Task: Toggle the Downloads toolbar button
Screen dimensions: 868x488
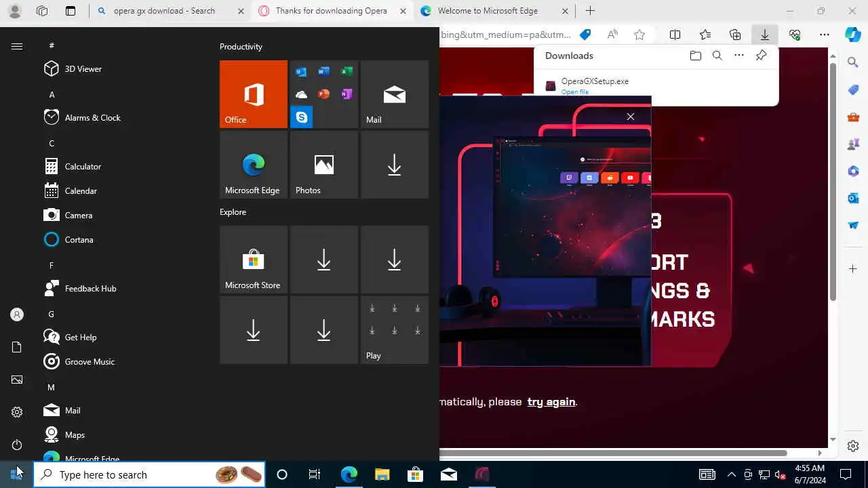Action: tap(765, 35)
